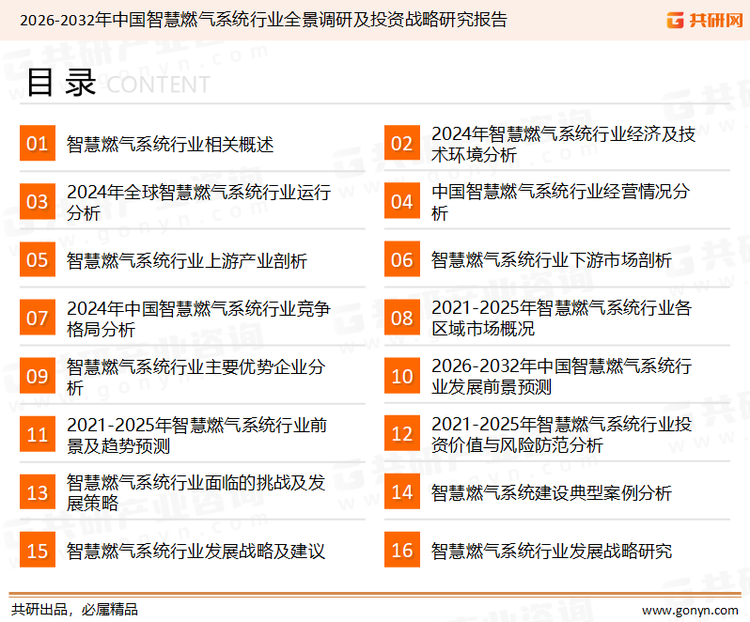Screen dimensions: 750x622
Task: Click 2021-2025年智慧燃气系统行业各区域市场概况 entry
Action: (561, 318)
